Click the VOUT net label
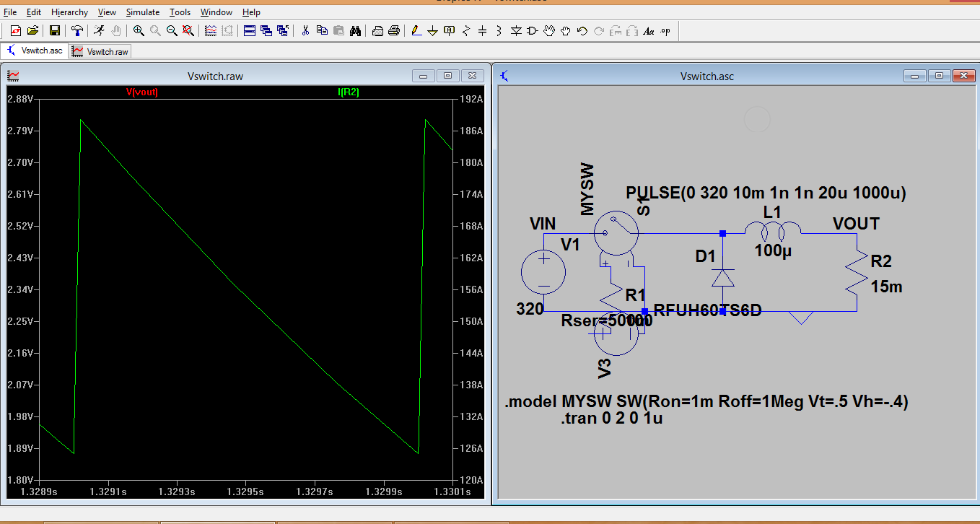This screenshot has width=980, height=524. pyautogui.click(x=856, y=224)
